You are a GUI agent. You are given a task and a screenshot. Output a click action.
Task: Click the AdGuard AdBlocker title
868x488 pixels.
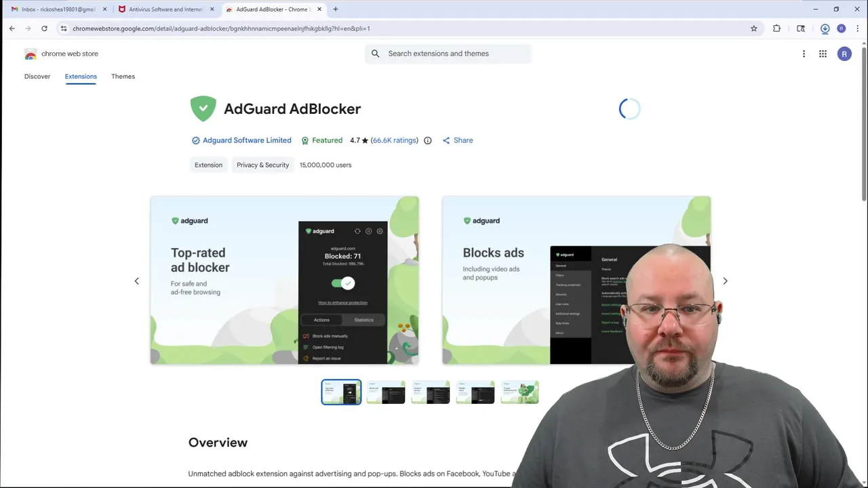[292, 108]
